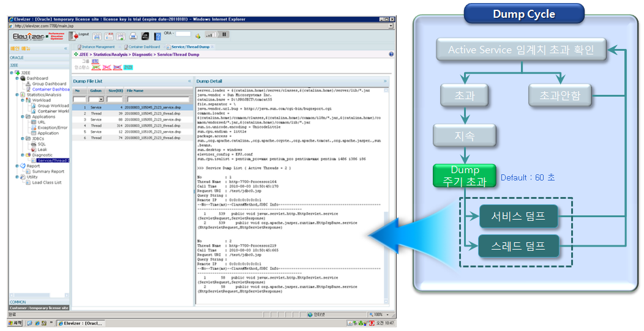Open Container Dashboard tree item
Viewport: 644px width, 331px height.
click(x=51, y=89)
